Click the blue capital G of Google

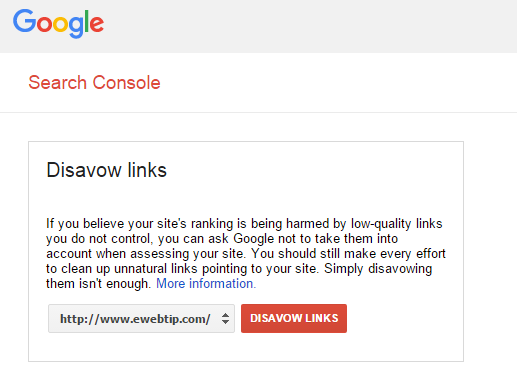[x=25, y=21]
